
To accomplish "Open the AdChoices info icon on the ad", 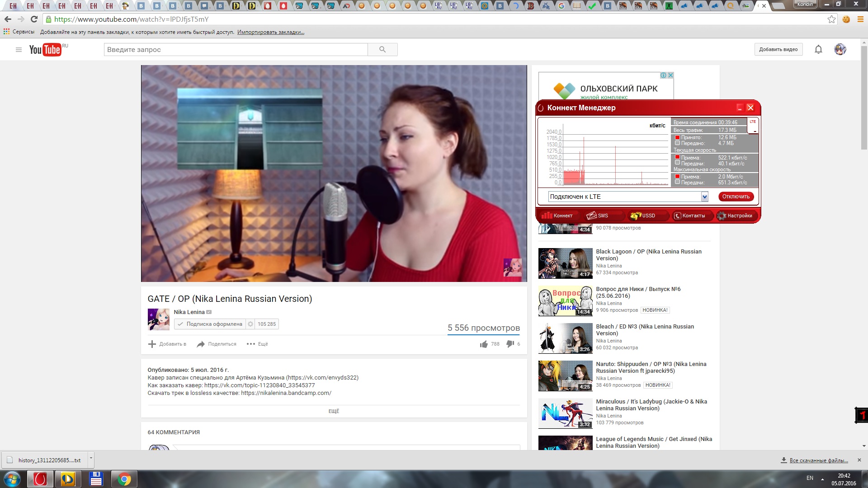I will [x=663, y=75].
